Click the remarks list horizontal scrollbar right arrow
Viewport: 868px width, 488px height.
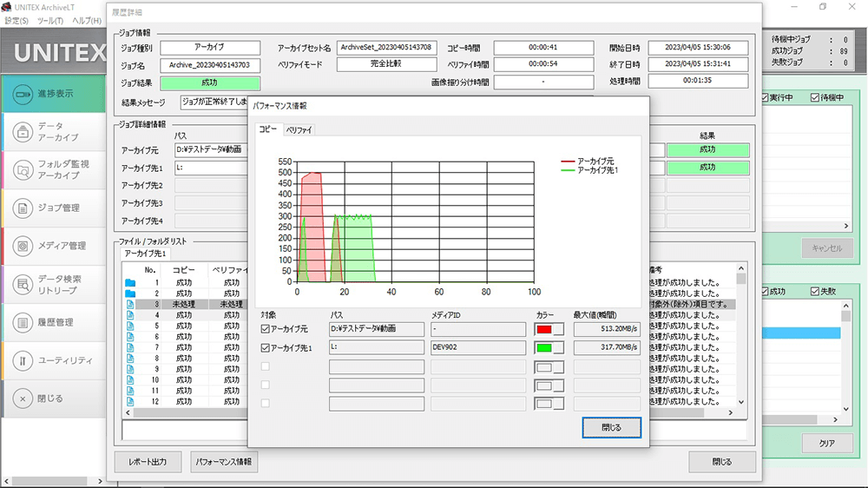coord(731,412)
